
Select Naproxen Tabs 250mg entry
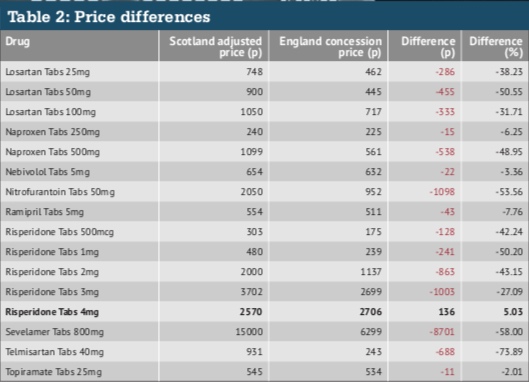53,132
